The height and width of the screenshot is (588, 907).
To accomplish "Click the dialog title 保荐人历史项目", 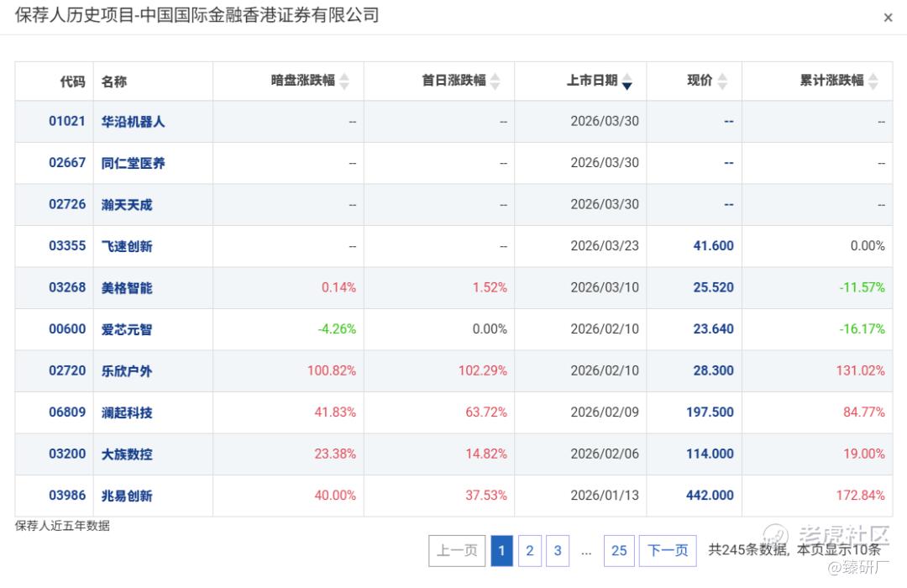I will pyautogui.click(x=74, y=15).
